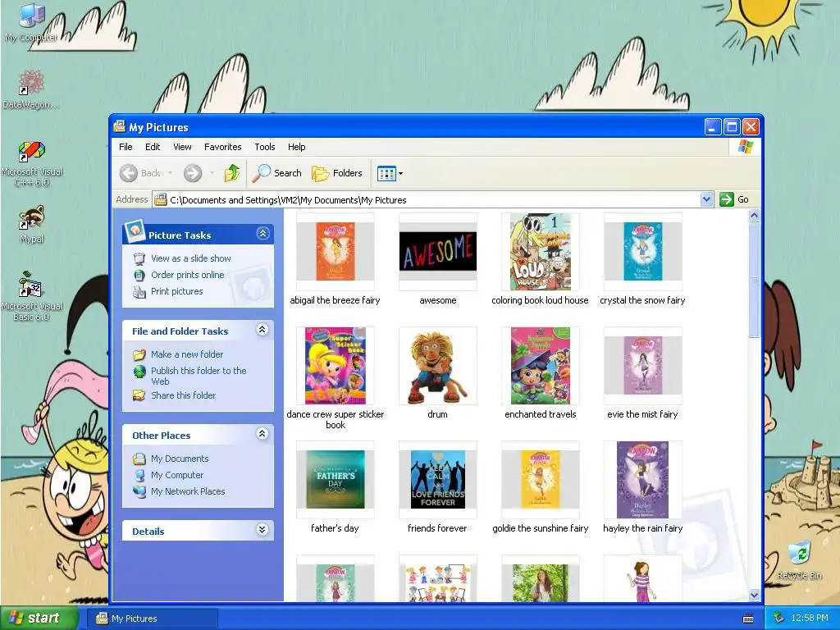Image resolution: width=840 pixels, height=630 pixels.
Task: Select coloring book loud house thumbnail
Action: coord(540,252)
